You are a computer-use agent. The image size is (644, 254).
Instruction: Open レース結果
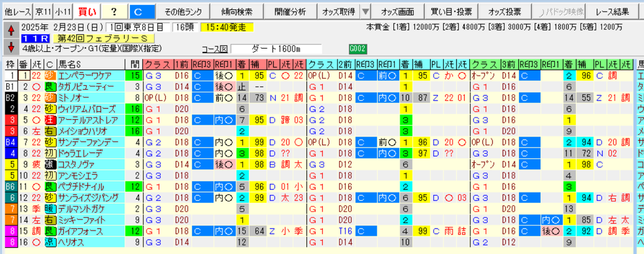point(613,12)
